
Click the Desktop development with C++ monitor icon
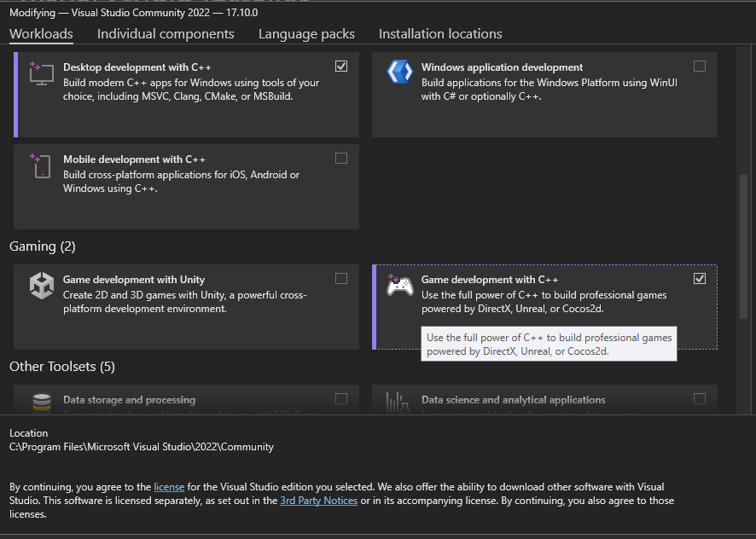click(41, 73)
